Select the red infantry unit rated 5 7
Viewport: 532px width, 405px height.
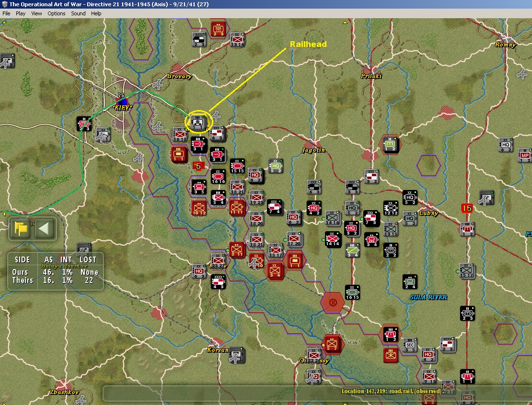(332, 344)
